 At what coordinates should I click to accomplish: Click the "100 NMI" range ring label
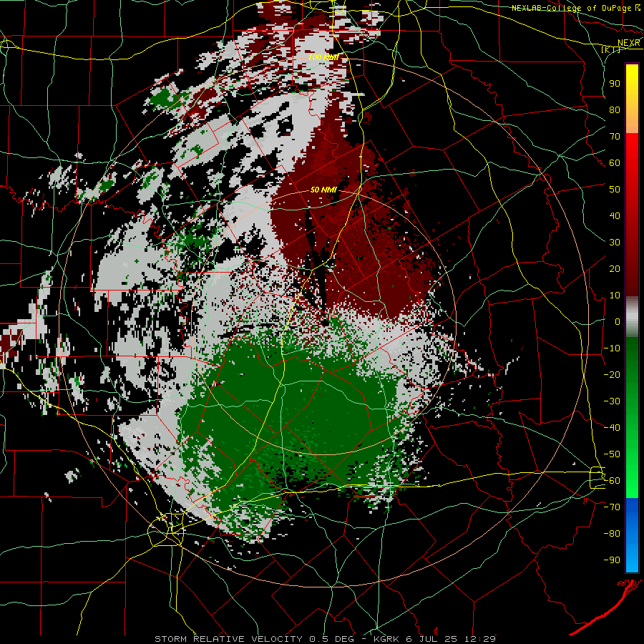click(323, 57)
